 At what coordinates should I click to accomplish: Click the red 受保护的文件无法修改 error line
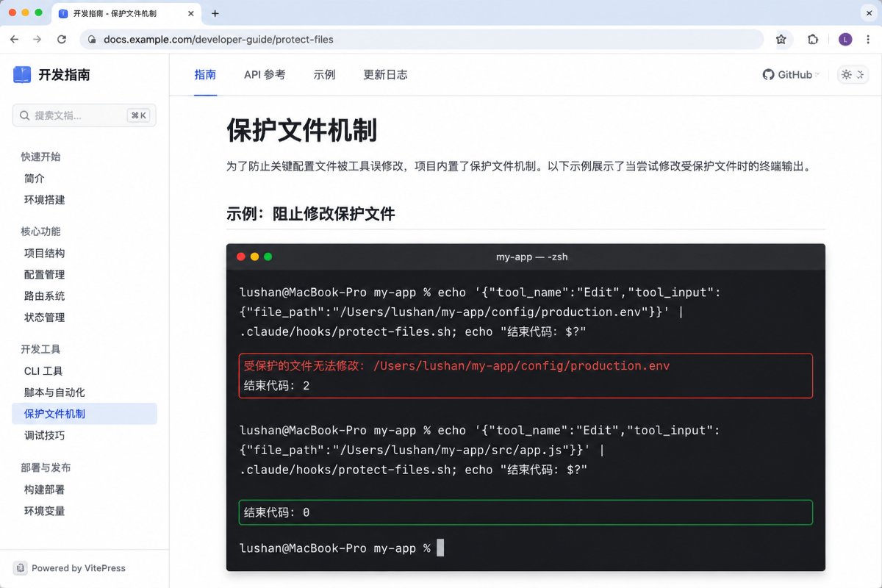(456, 366)
